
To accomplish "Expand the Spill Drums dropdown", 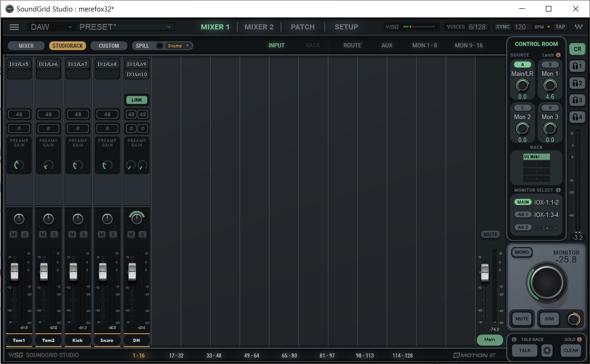I will pyautogui.click(x=179, y=46).
